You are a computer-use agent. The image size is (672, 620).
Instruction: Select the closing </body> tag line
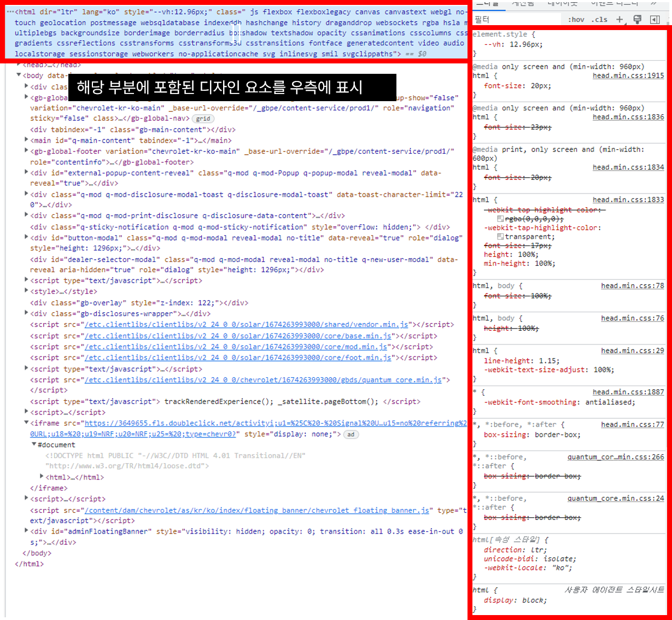click(x=37, y=553)
